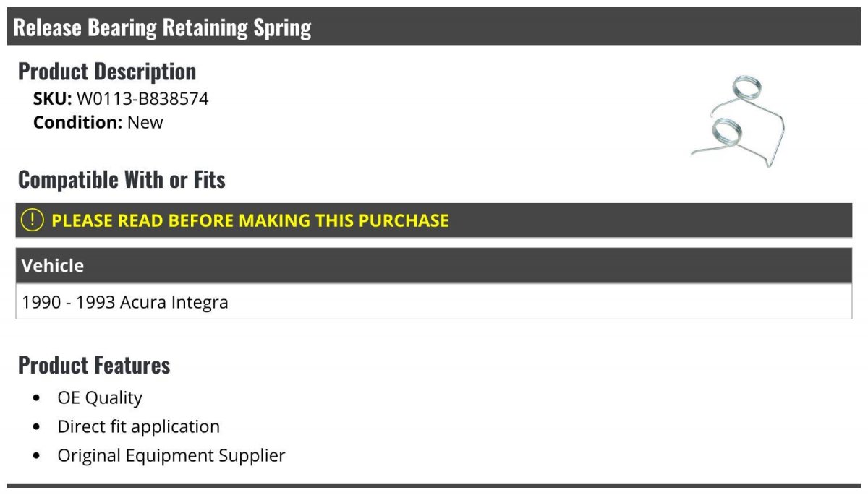Screen dimensions: 868x495
Task: Click the bullet beside "Original Equipment Supplier"
Action: pos(37,456)
